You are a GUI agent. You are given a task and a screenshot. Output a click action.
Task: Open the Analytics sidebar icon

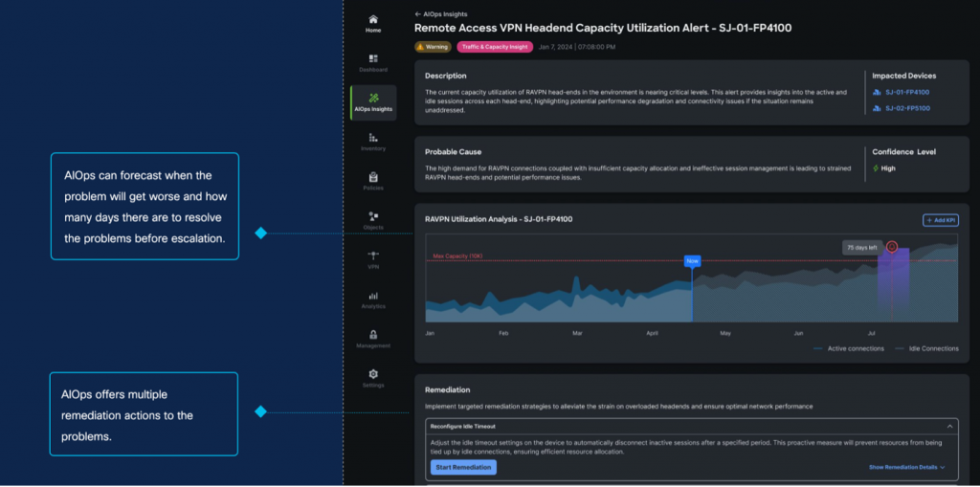click(x=373, y=297)
